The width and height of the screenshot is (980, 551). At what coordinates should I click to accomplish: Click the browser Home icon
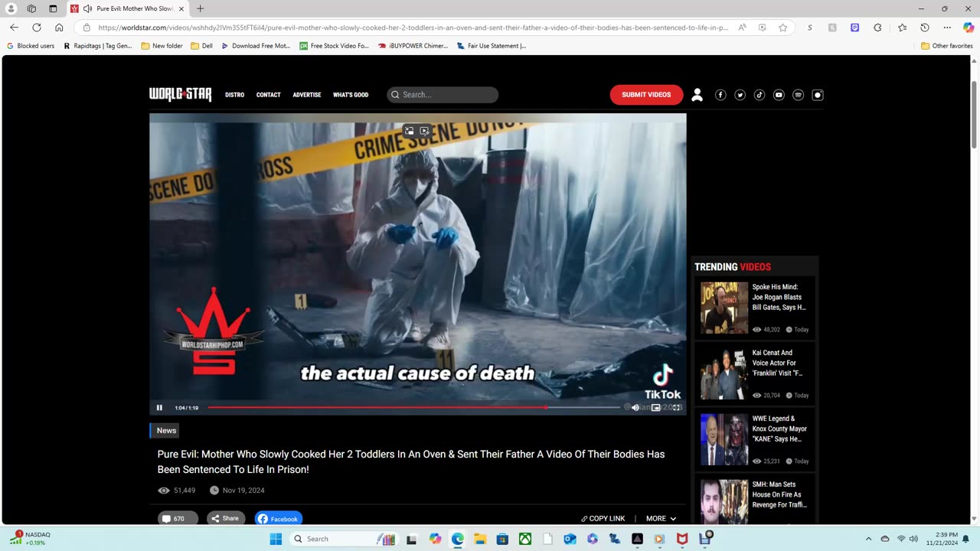point(59,28)
